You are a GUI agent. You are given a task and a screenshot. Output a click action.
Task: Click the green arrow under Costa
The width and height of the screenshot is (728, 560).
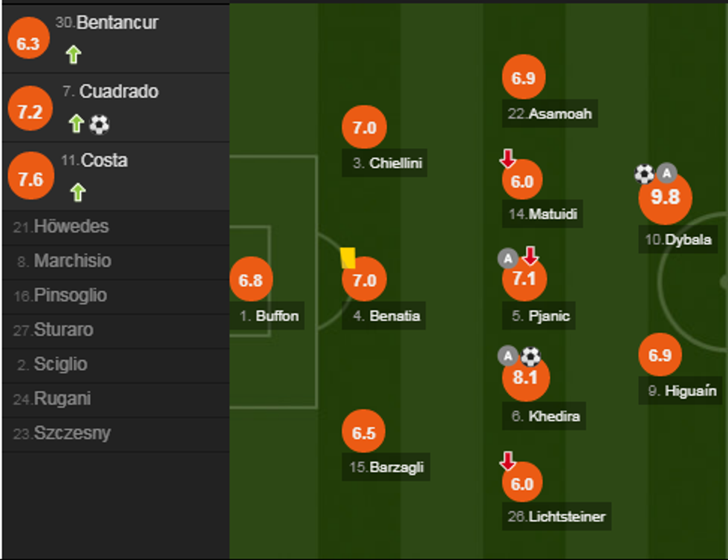click(78, 192)
